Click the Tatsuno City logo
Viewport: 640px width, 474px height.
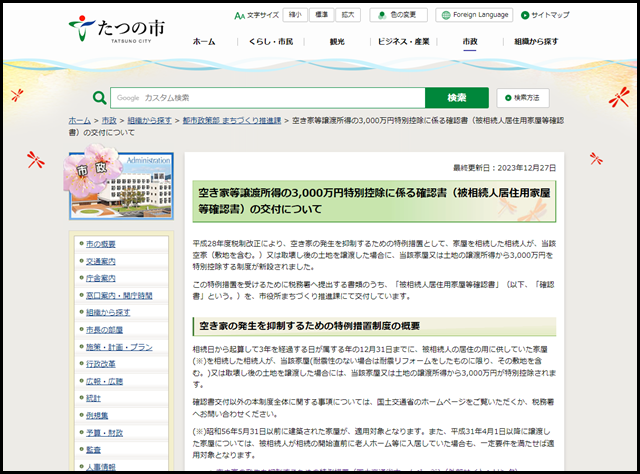coord(117,29)
